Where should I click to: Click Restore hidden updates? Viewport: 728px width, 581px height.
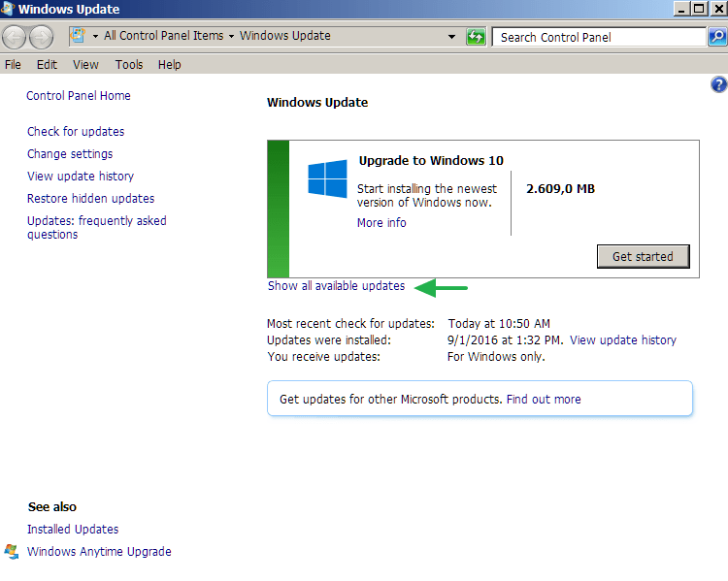click(x=90, y=198)
